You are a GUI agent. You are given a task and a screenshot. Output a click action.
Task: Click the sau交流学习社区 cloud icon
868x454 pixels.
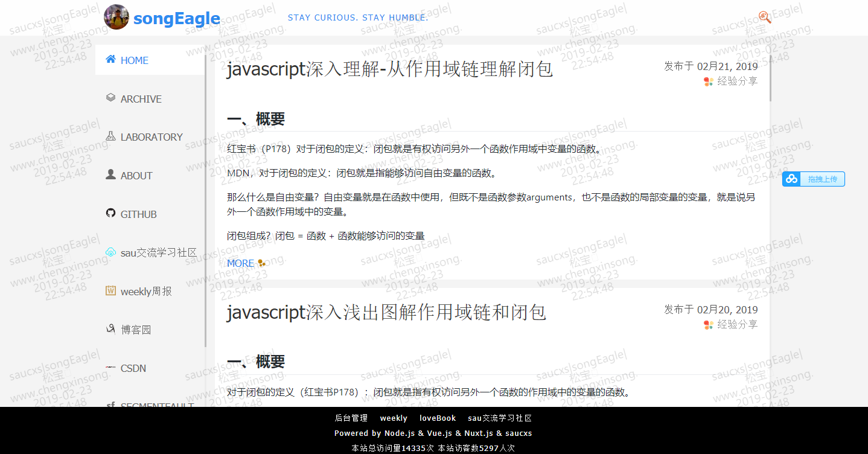tap(110, 252)
